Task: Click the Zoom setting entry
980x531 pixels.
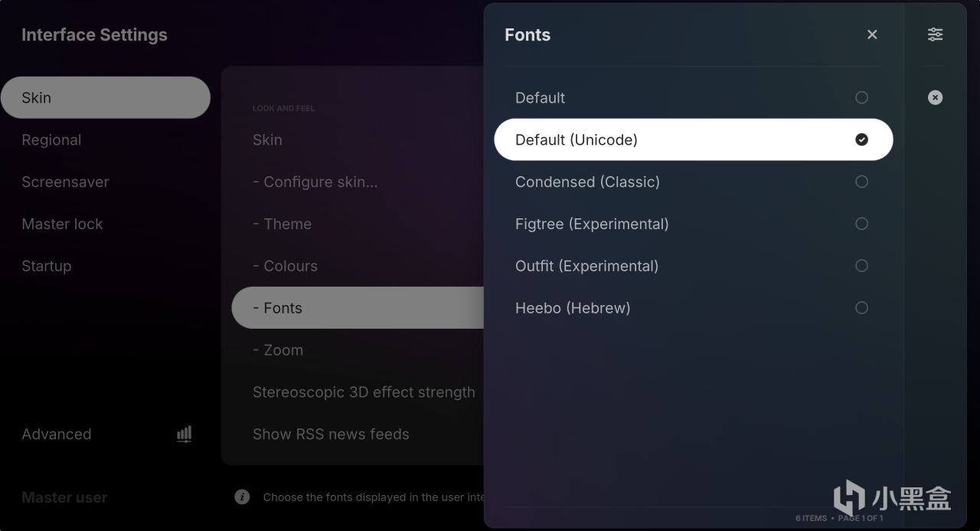Action: point(358,350)
